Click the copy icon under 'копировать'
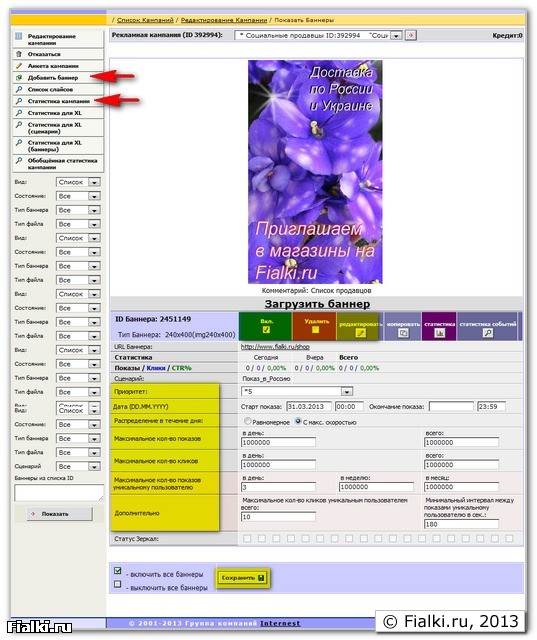Viewport: 537px width, 640px height. coord(403,333)
